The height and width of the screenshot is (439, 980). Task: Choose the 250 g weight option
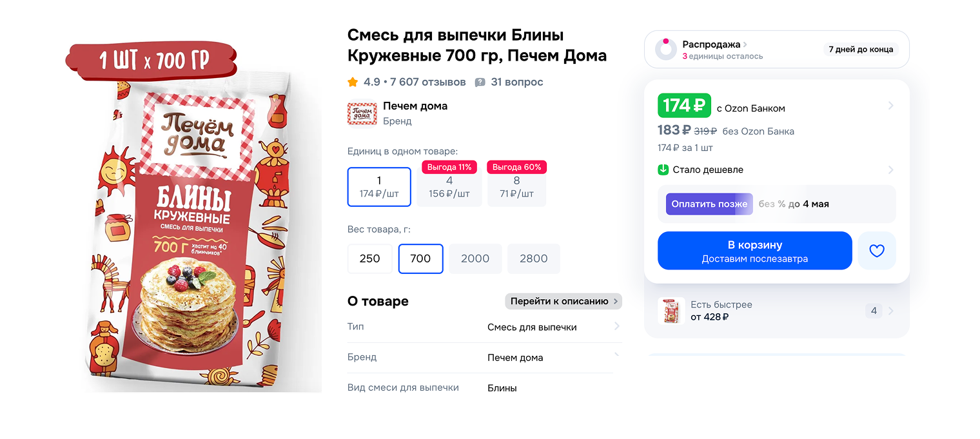point(369,259)
